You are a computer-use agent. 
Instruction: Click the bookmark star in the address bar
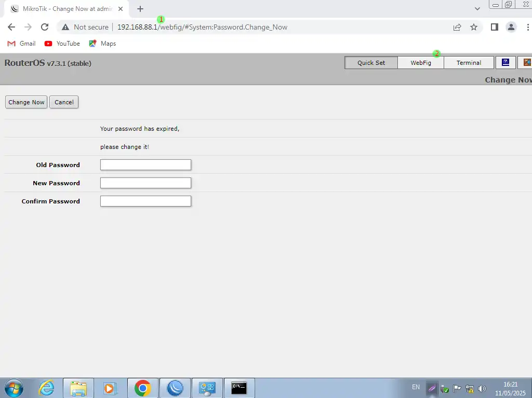[474, 27]
